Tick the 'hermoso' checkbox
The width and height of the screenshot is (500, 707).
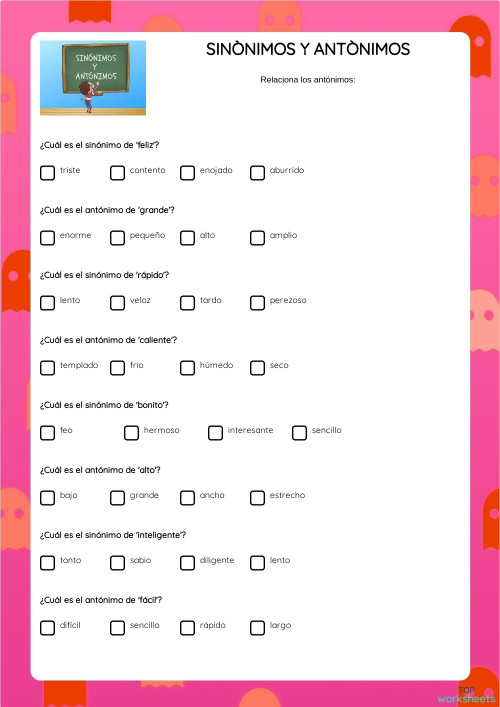point(131,433)
